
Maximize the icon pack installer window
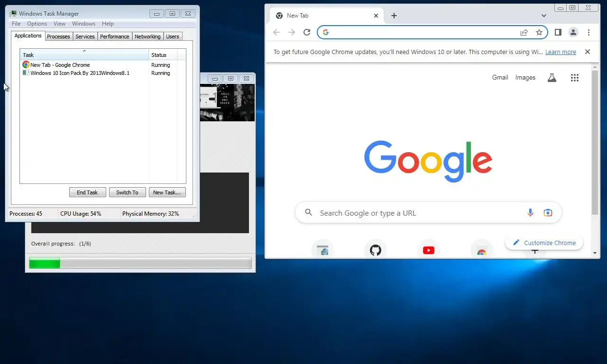230,79
